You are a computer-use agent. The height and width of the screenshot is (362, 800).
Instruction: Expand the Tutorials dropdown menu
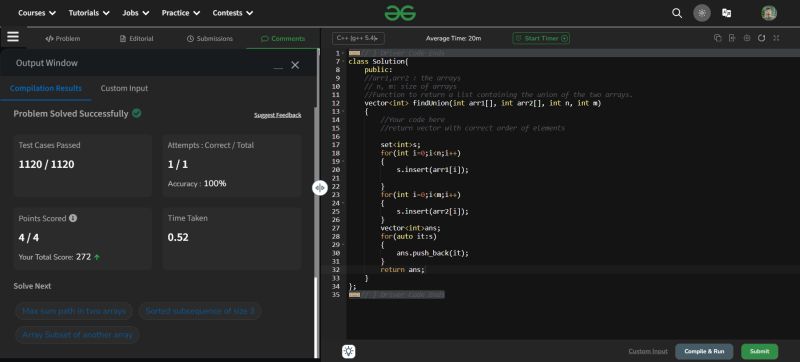tap(89, 13)
